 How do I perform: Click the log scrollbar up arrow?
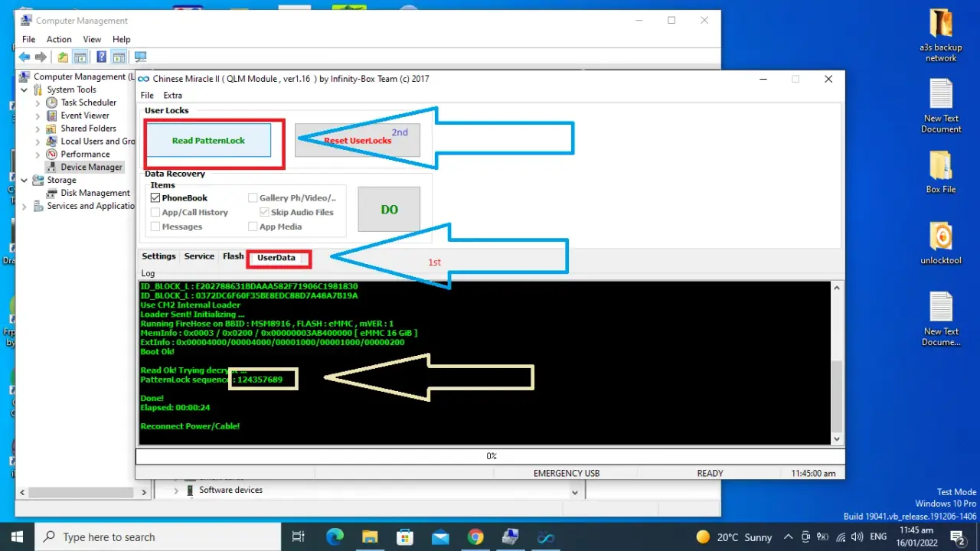pos(837,288)
